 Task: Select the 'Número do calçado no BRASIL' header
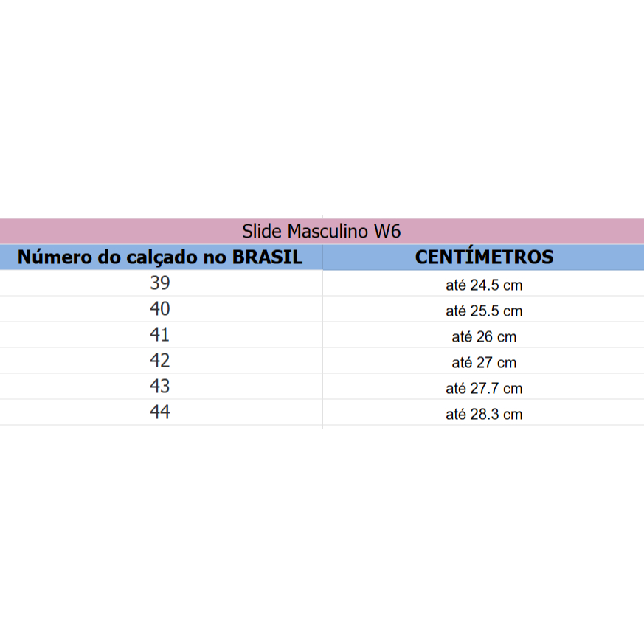[160, 257]
